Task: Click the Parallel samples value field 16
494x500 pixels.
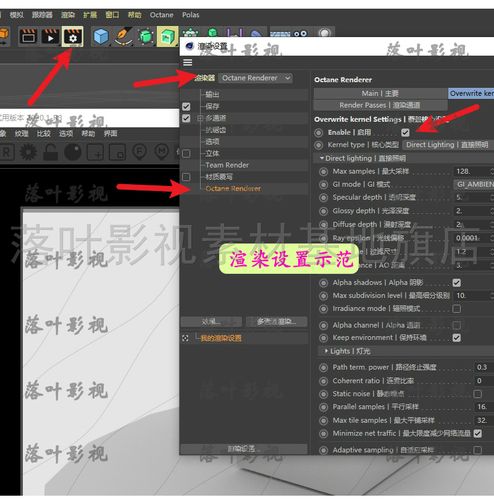Action: [x=483, y=407]
